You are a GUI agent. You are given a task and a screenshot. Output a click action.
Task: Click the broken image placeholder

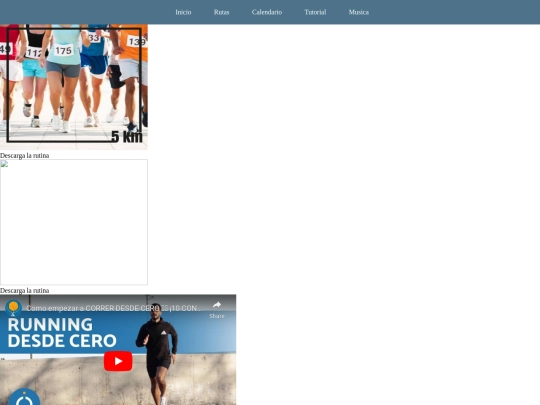(74, 222)
